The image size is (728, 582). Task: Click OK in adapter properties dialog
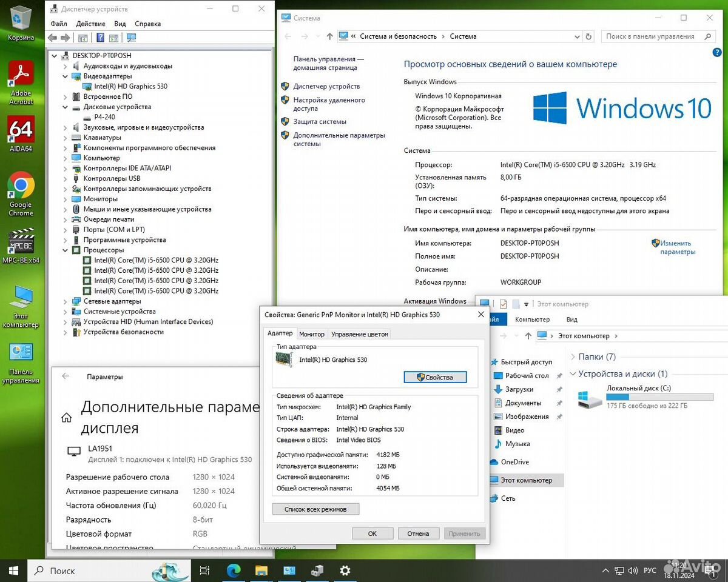(372, 533)
